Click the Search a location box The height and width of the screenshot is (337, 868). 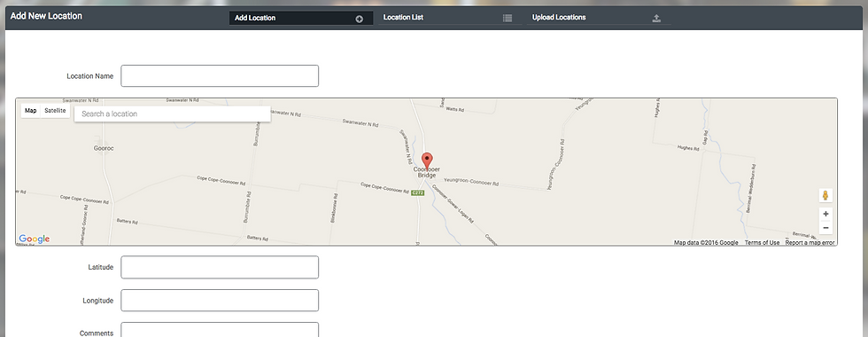tap(172, 114)
